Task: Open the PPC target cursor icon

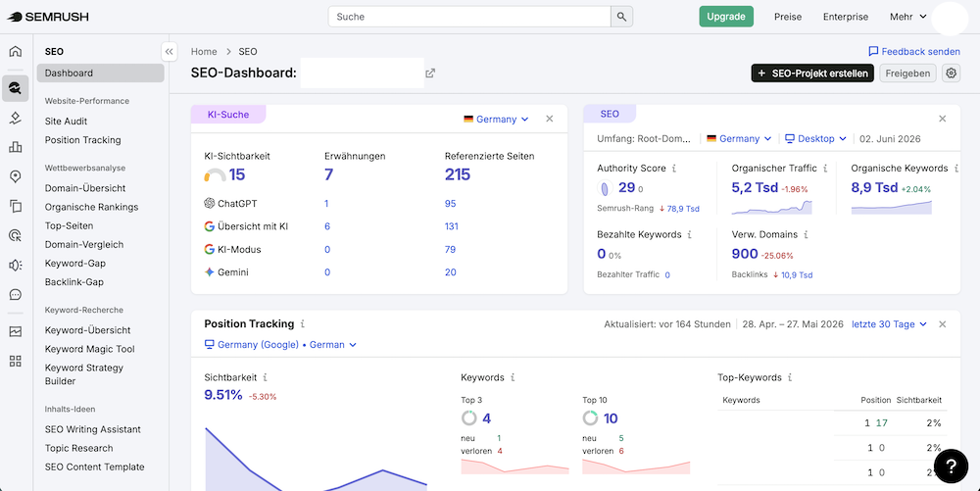Action: (x=15, y=235)
